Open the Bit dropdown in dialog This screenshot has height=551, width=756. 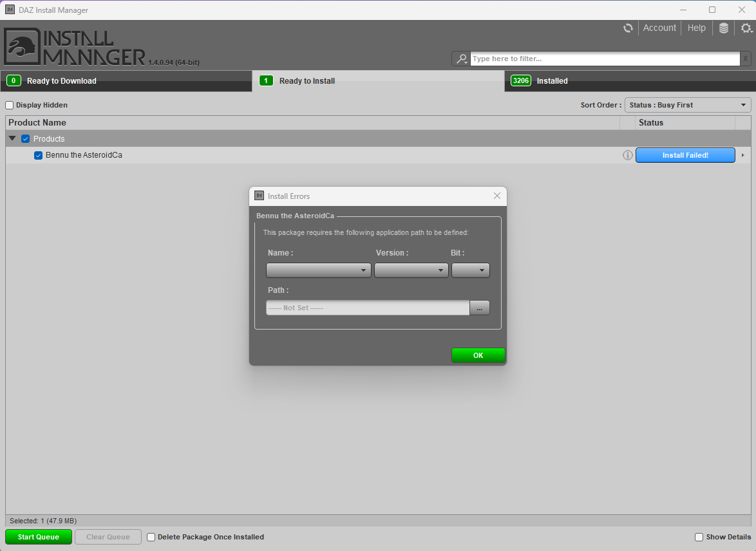(471, 270)
